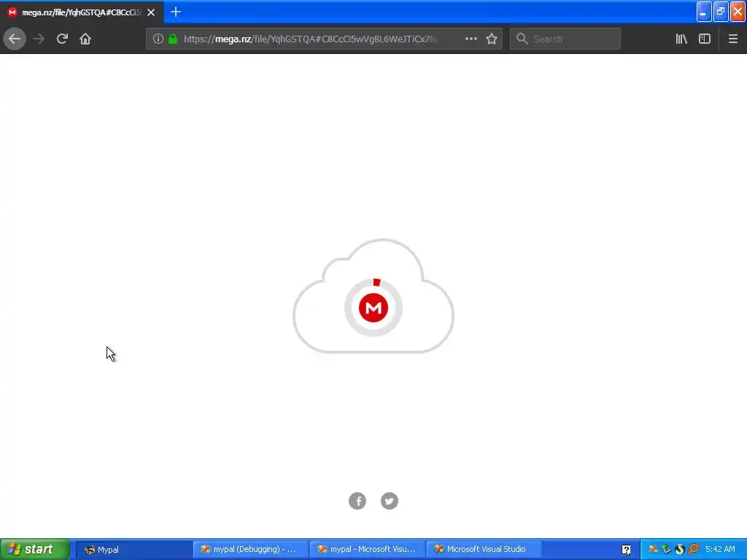
Task: Show site information via the info icon
Action: 158,39
